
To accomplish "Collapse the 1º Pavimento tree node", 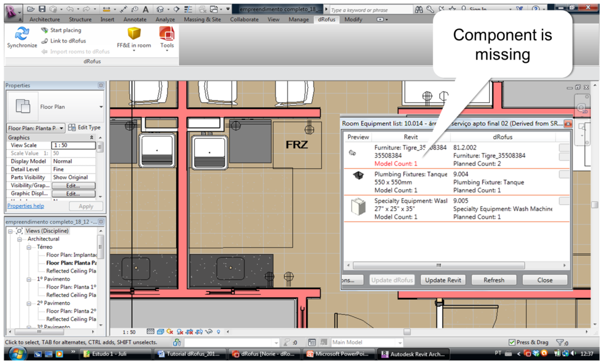I will pos(29,279).
